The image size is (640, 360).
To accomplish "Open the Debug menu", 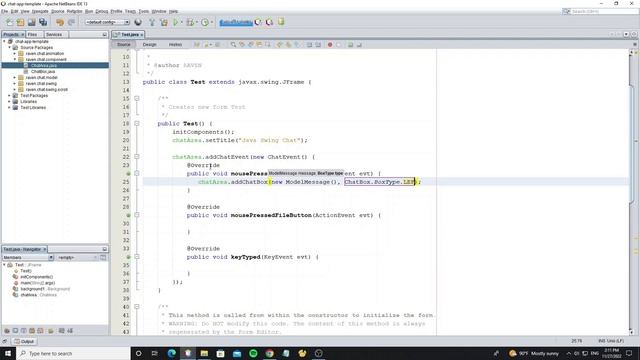I will click(102, 11).
